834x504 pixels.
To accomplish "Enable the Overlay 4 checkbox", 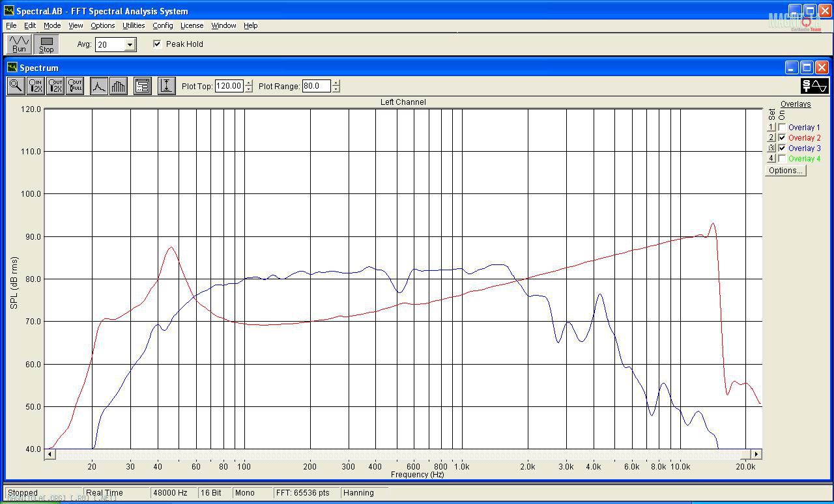I will 782,159.
